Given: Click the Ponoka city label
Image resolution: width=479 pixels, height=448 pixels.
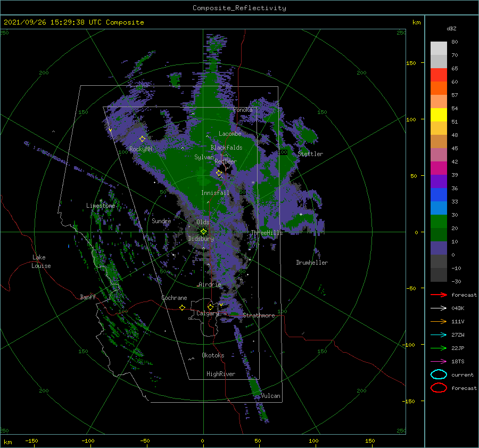Looking at the screenshot, I should point(243,110).
